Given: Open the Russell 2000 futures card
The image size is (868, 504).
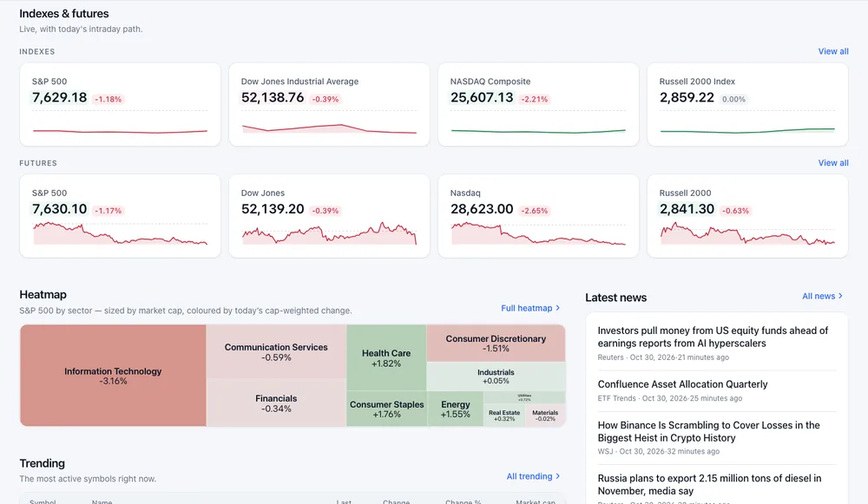Looking at the screenshot, I should point(747,216).
